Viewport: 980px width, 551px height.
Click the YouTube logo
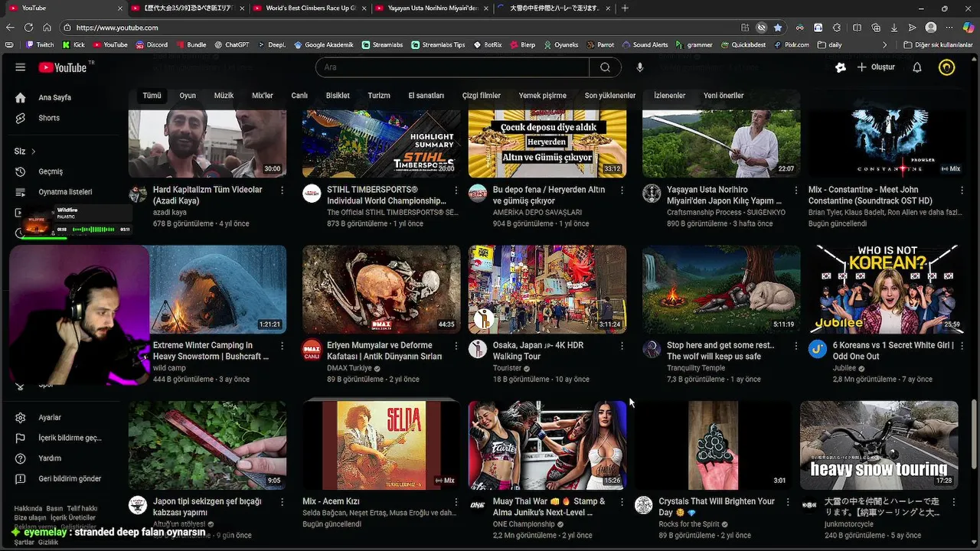(63, 67)
